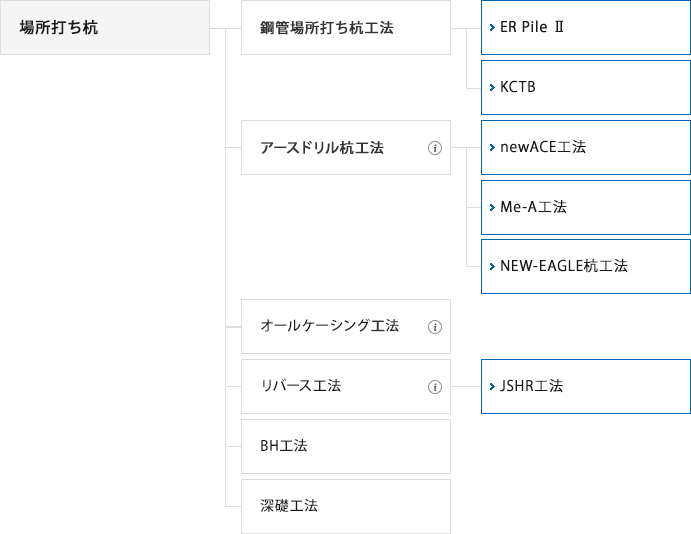This screenshot has width=691, height=534.
Task: Click info icon beside アースドリル杭工法
Action: click(x=435, y=148)
